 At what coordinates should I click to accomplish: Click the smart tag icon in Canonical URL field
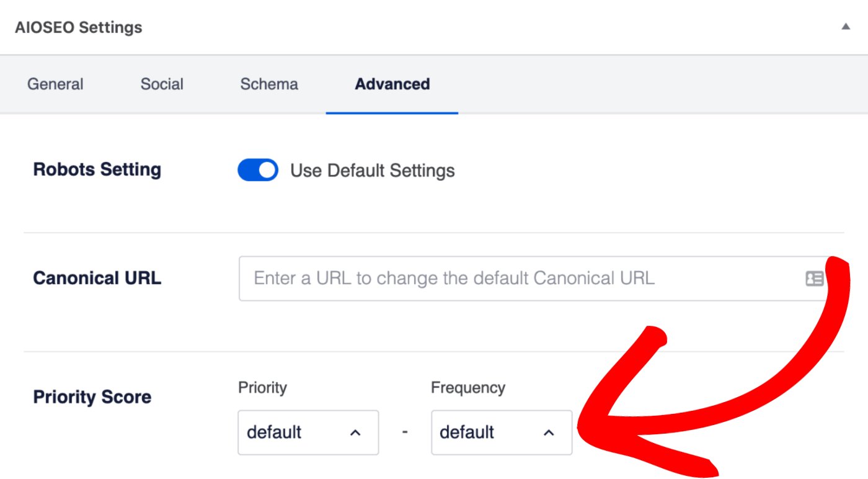[x=815, y=279]
